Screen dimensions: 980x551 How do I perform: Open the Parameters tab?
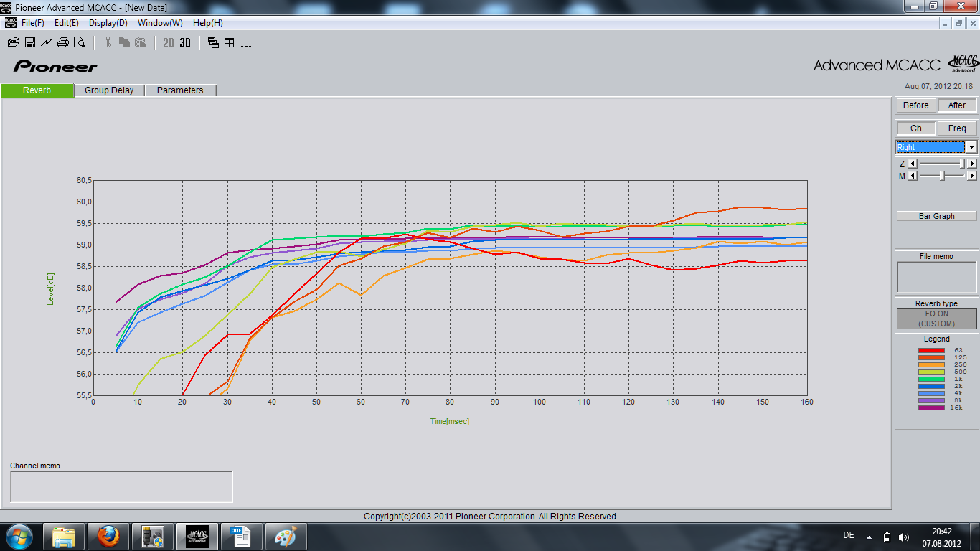[x=180, y=90]
